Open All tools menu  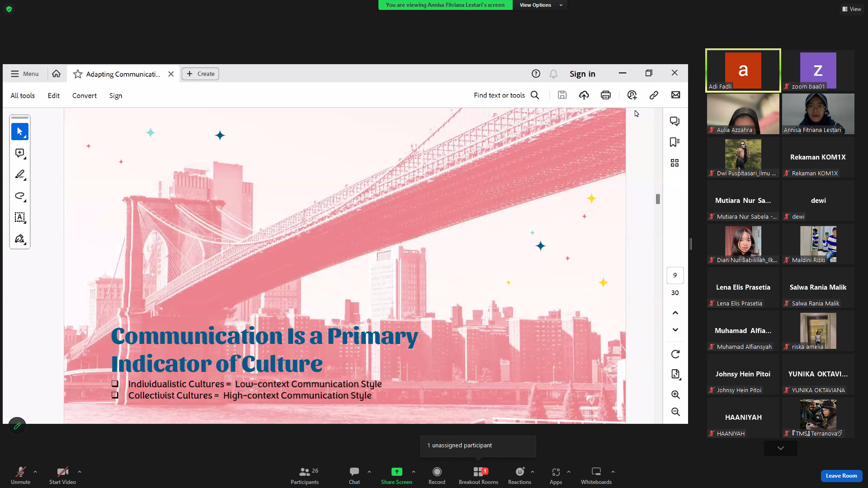[23, 96]
